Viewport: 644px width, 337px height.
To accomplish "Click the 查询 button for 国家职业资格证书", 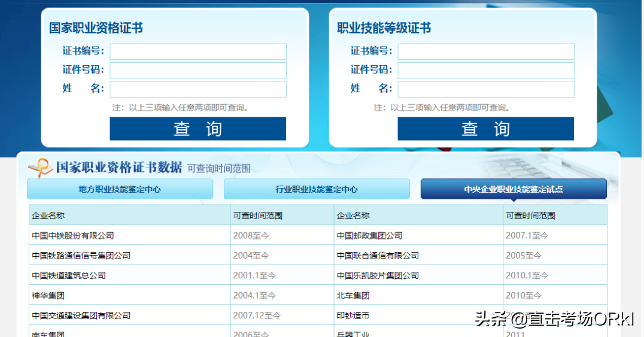I will (198, 129).
